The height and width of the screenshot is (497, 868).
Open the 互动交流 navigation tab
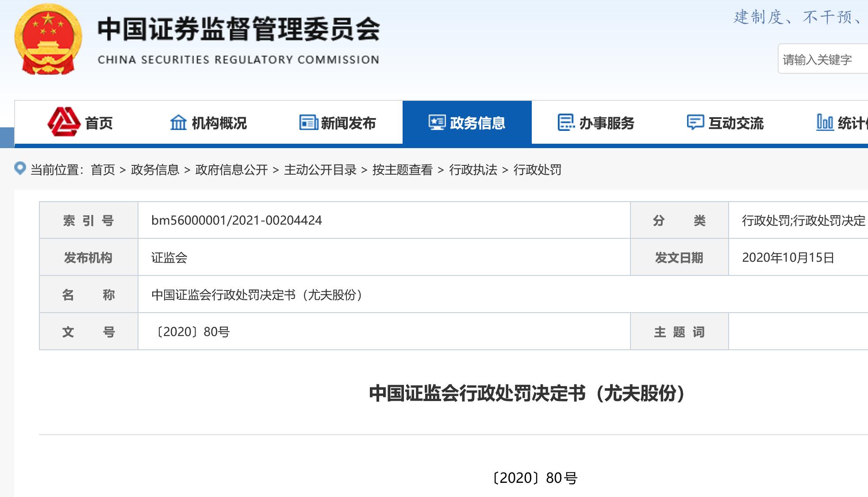726,122
